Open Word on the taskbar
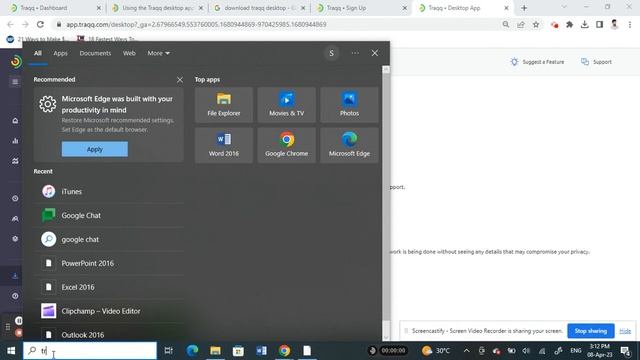This screenshot has width=640, height=360. click(x=261, y=351)
